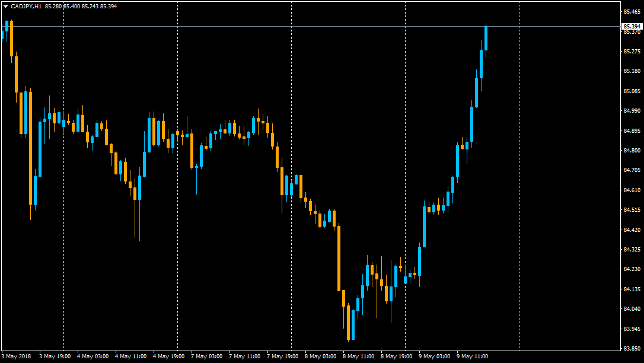644x363 pixels.
Task: Click the rightmost dashed vertical period separator
Action: (x=519, y=178)
